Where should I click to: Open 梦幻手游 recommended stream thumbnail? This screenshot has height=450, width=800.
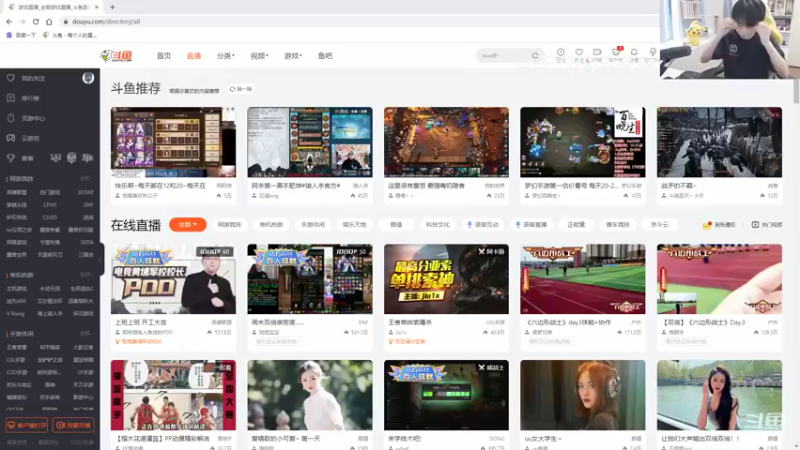tap(583, 142)
